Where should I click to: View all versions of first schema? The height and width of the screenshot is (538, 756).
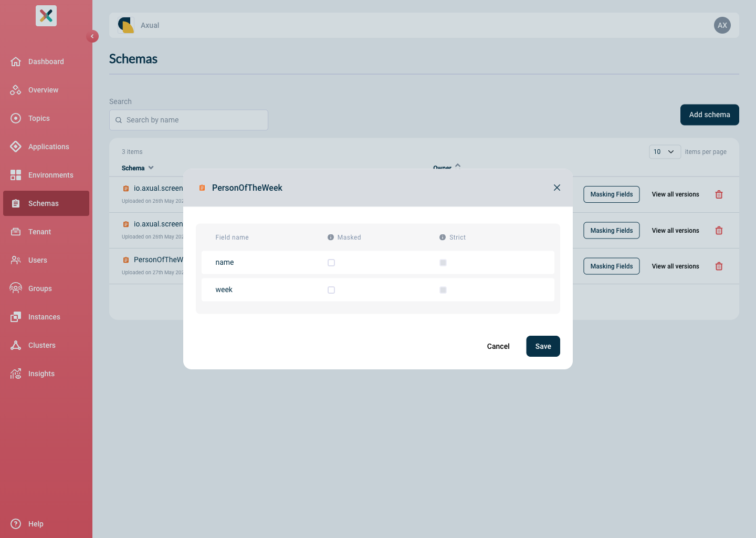coord(676,194)
